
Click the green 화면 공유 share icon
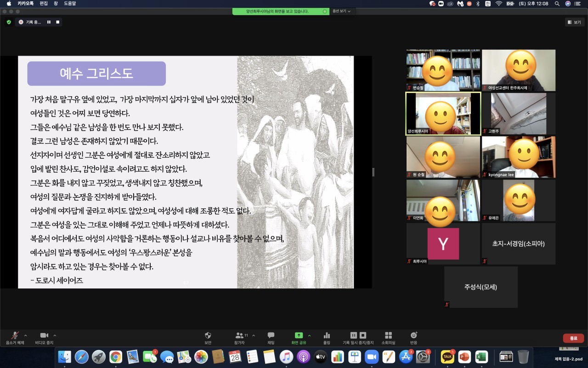(x=299, y=336)
